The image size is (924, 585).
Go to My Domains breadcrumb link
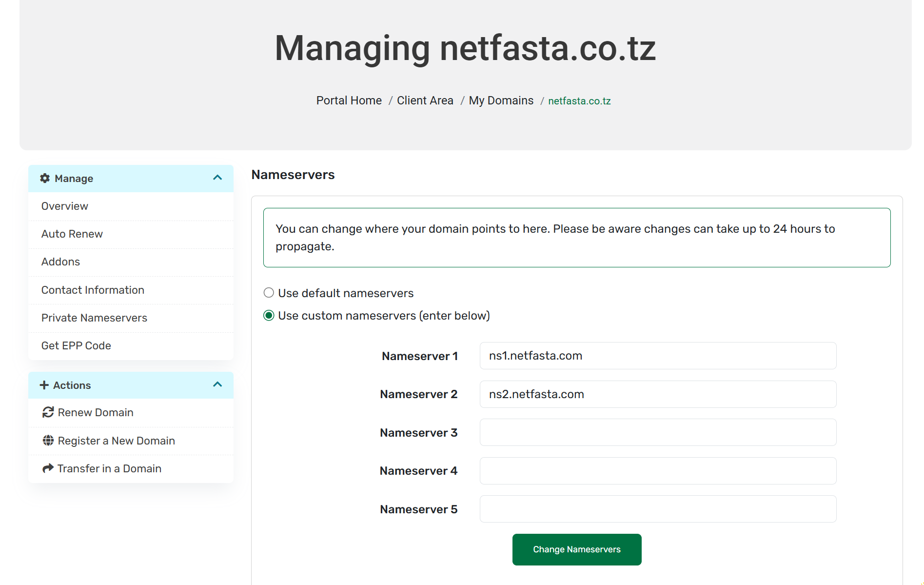coord(501,101)
